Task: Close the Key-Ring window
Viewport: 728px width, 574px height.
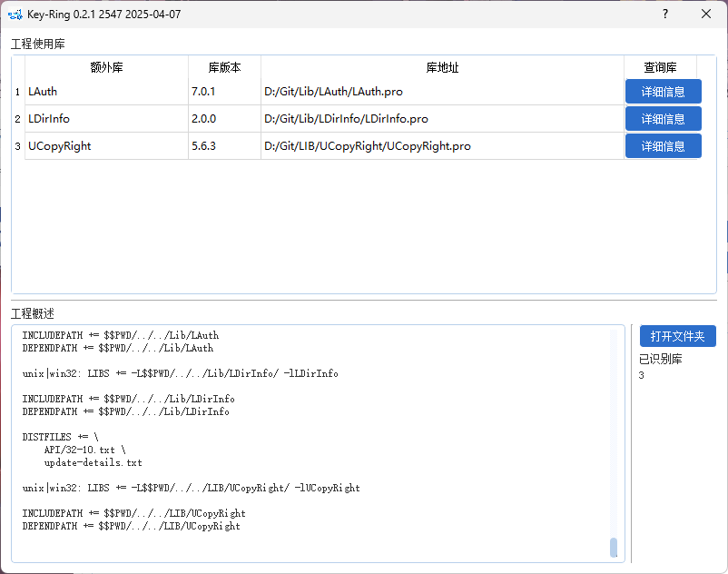Action: pos(706,15)
